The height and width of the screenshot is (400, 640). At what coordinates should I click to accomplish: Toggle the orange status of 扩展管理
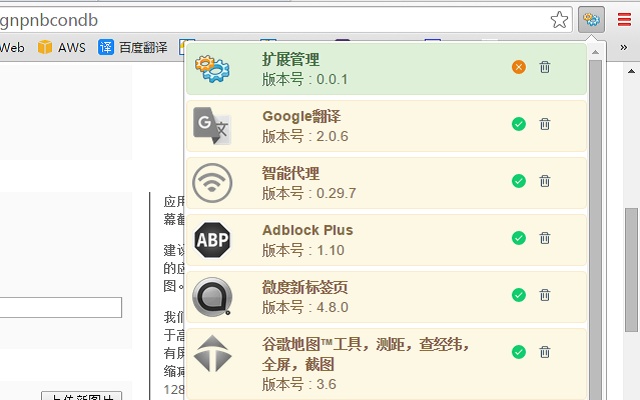click(x=519, y=67)
